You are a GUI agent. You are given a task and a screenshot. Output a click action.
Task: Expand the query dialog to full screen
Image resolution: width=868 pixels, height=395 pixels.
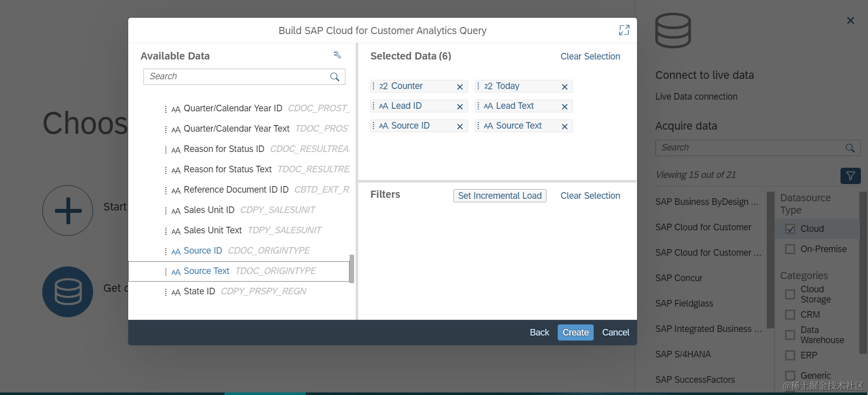tap(624, 31)
